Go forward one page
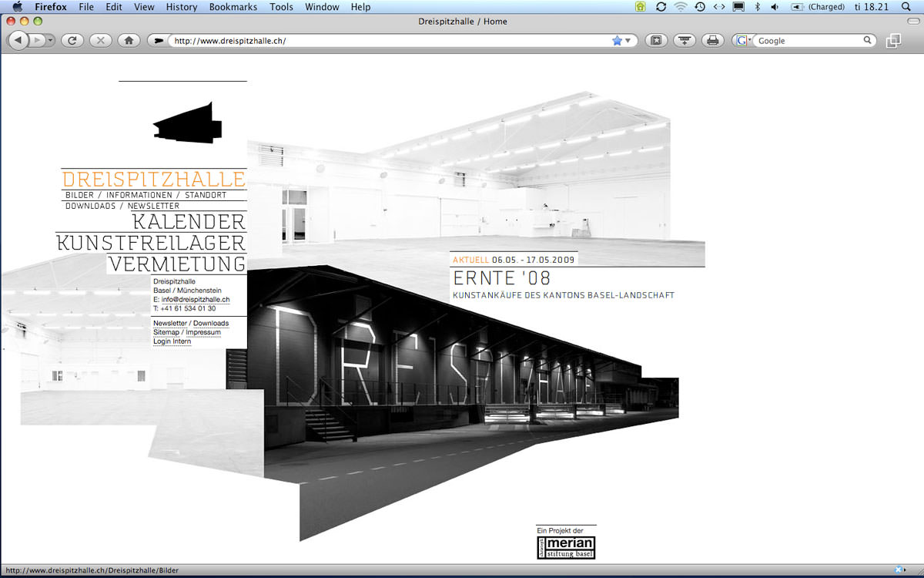 pos(37,40)
